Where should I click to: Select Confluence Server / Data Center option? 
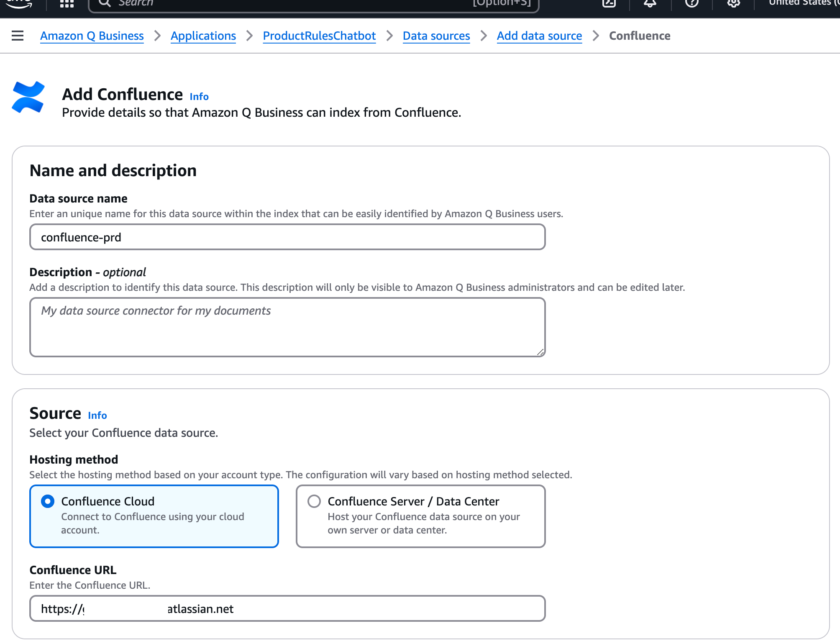pyautogui.click(x=420, y=516)
